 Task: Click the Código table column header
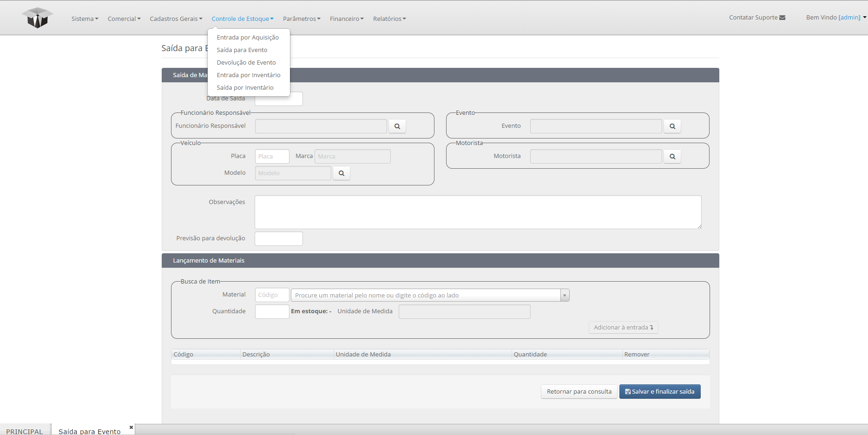206,355
